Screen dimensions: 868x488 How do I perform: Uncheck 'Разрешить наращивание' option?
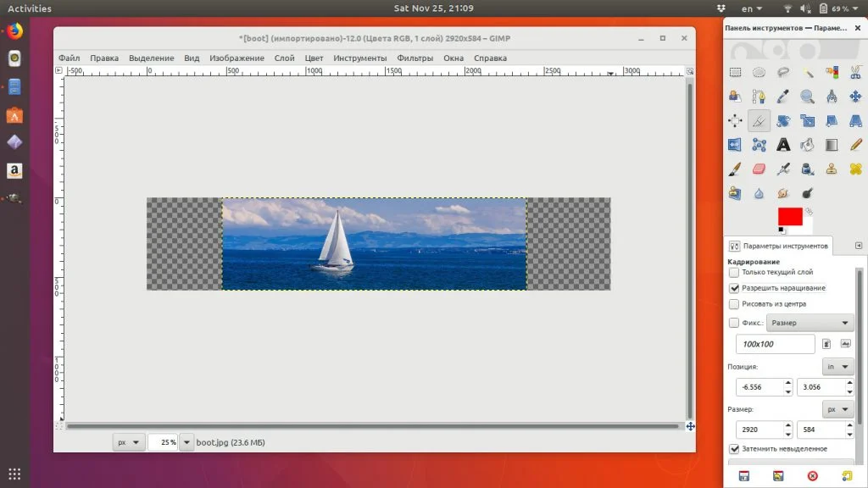click(x=734, y=288)
